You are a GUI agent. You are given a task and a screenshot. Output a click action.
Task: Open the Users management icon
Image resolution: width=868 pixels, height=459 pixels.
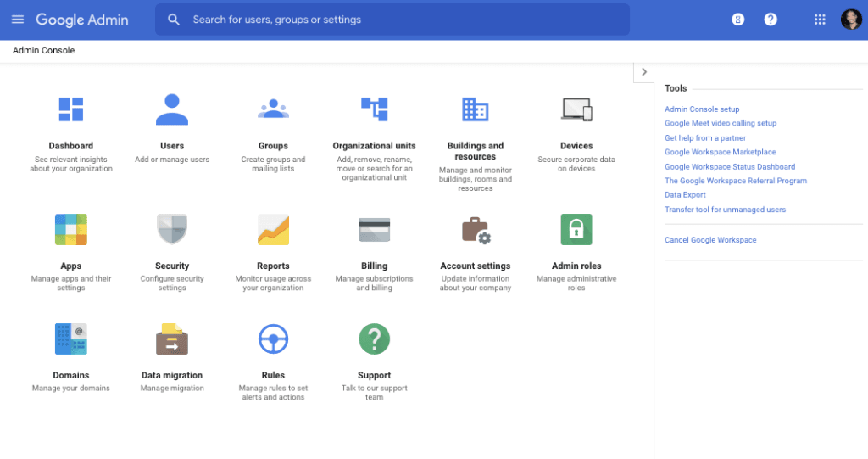[x=172, y=109]
